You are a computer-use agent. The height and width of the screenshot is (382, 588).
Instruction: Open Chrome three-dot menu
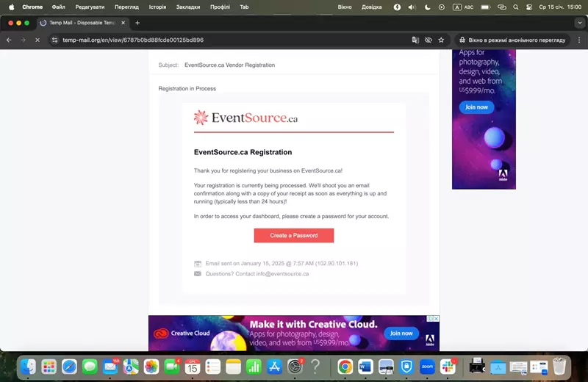click(579, 40)
